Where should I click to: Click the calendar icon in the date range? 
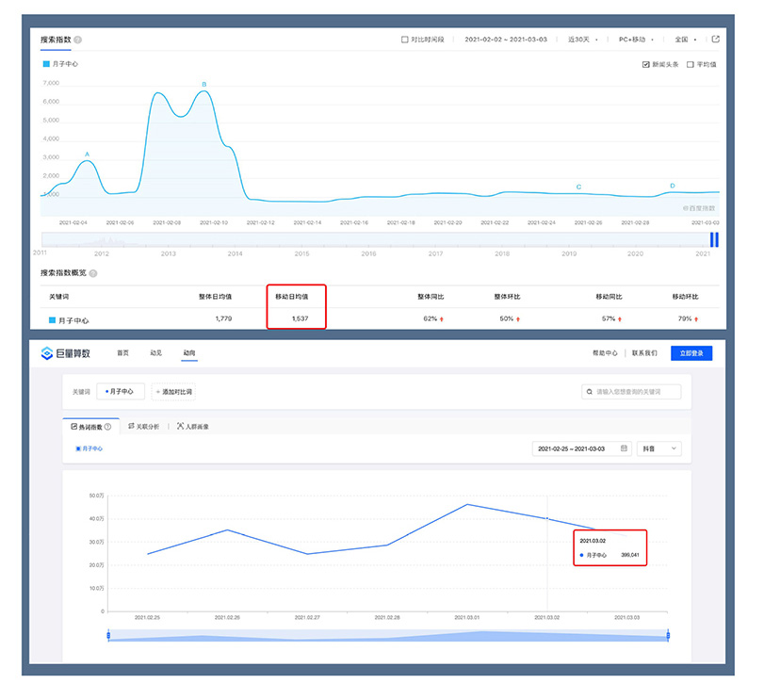[624, 448]
